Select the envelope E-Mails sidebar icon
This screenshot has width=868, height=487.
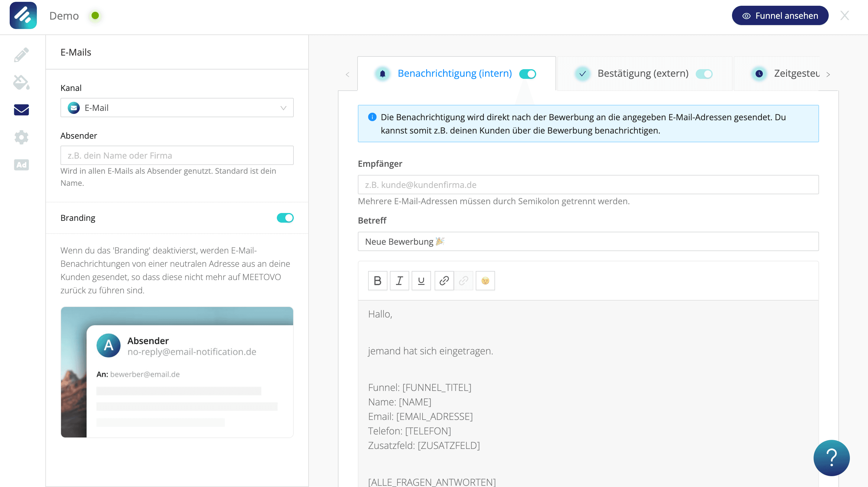[x=21, y=110]
